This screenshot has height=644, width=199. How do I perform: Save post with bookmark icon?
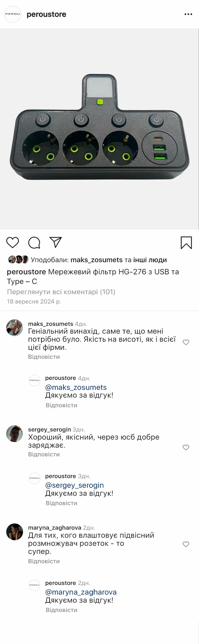[186, 243]
